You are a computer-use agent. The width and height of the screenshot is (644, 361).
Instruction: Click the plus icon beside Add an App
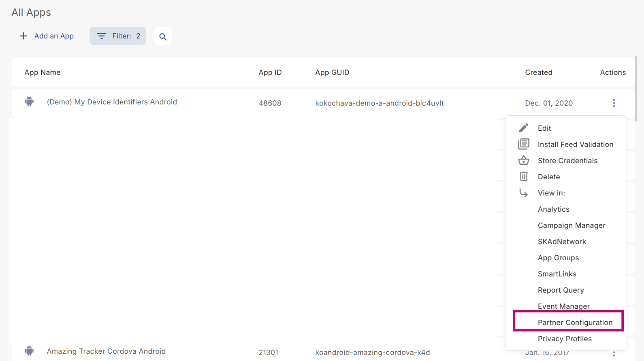coord(23,36)
